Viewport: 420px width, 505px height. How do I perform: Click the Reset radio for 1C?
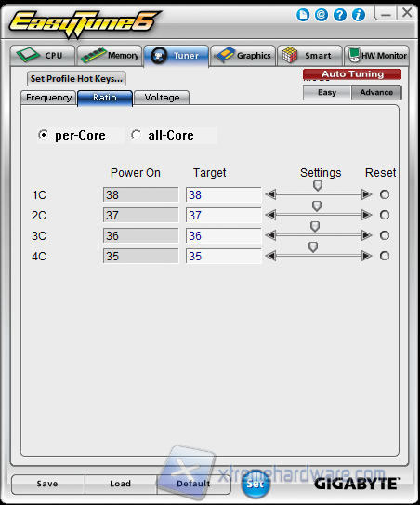pyautogui.click(x=385, y=194)
